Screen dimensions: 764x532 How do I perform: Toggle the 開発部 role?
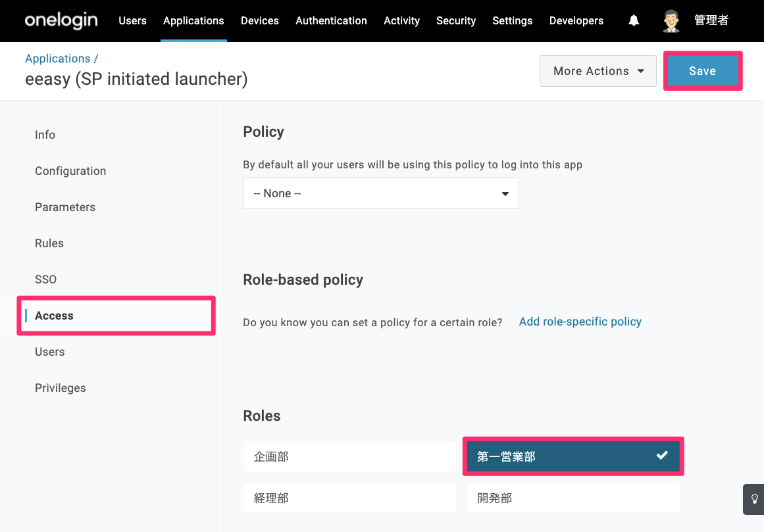[x=573, y=498]
